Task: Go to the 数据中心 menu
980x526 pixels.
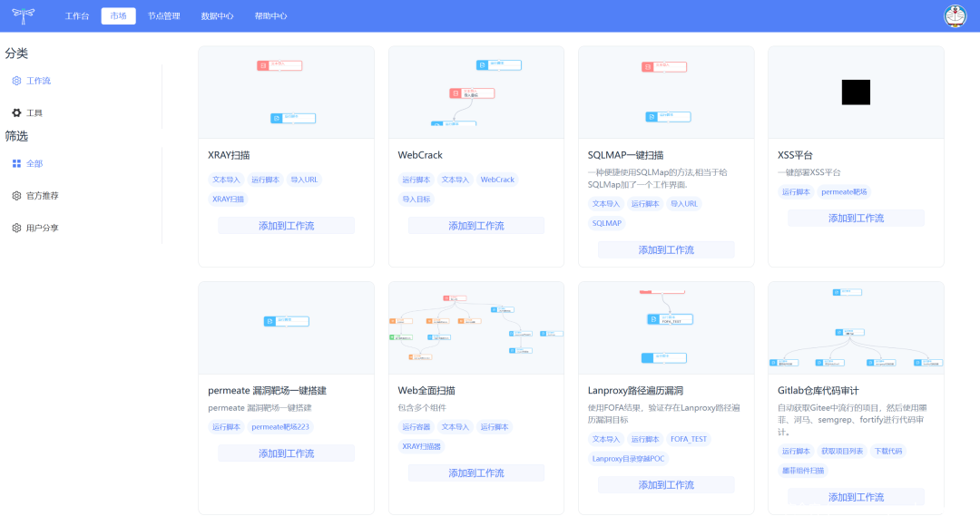Action: coord(217,16)
